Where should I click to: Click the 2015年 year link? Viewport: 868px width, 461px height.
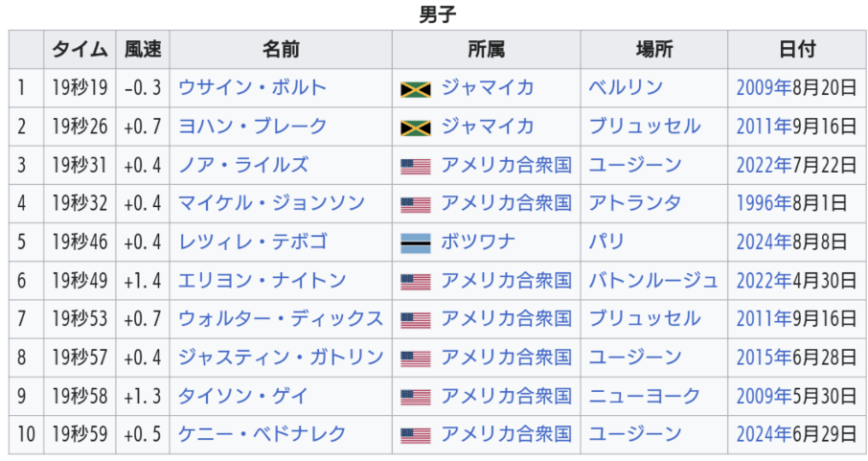(759, 357)
